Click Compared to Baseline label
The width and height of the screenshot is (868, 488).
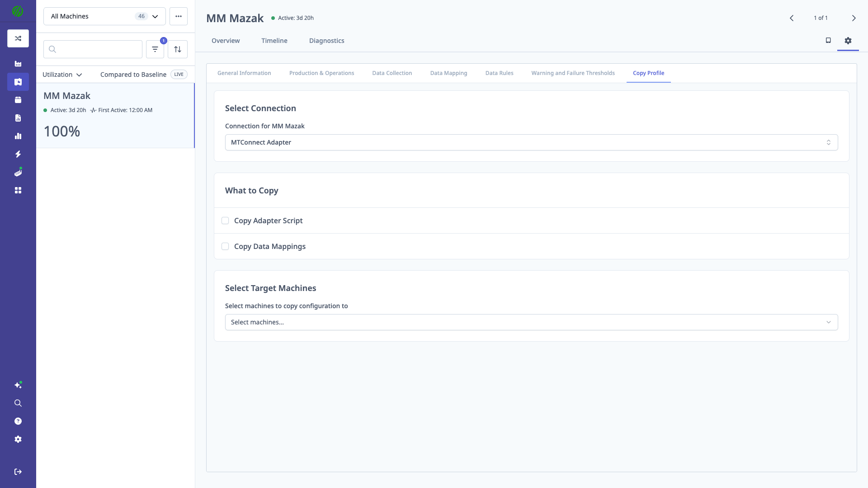point(133,75)
